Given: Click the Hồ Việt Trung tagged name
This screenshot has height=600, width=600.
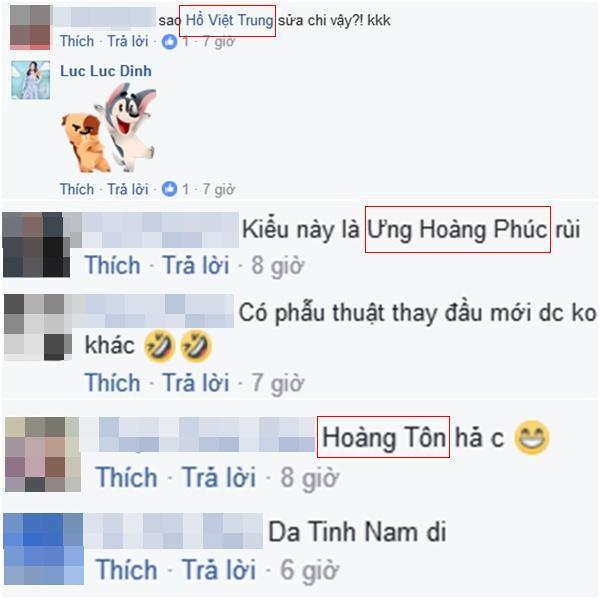Looking at the screenshot, I should (229, 20).
